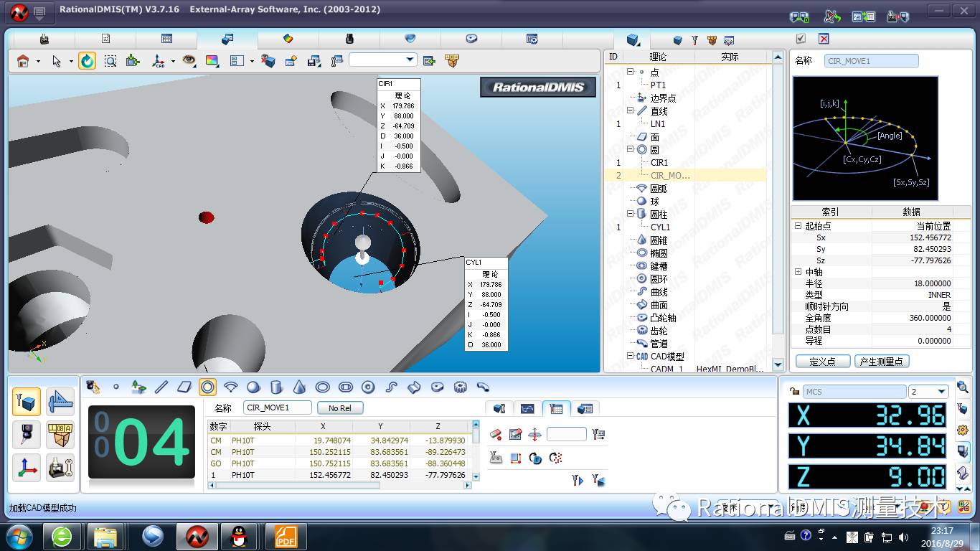980x551 pixels.
Task: Open the file explorer taskbar icon
Action: point(105,536)
